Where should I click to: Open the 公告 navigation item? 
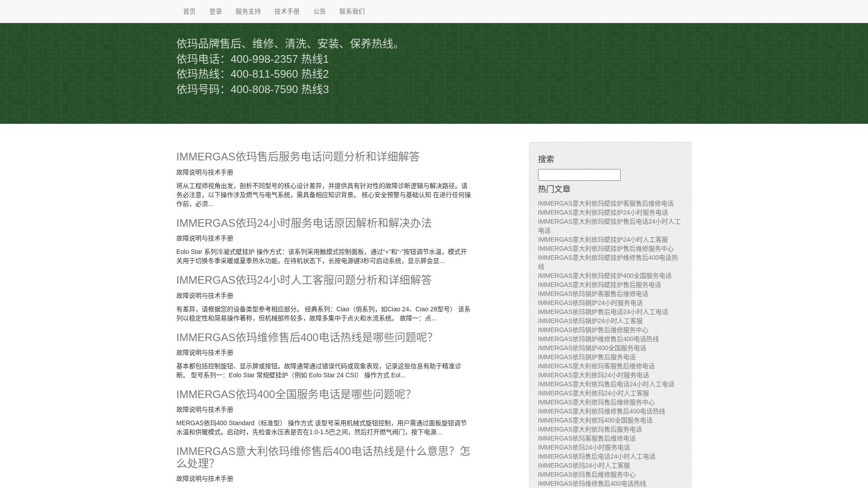(x=320, y=11)
